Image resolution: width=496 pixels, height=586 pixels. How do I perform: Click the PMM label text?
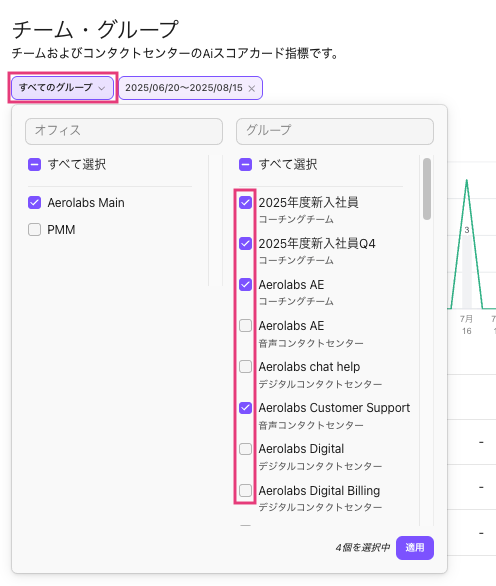tap(61, 229)
